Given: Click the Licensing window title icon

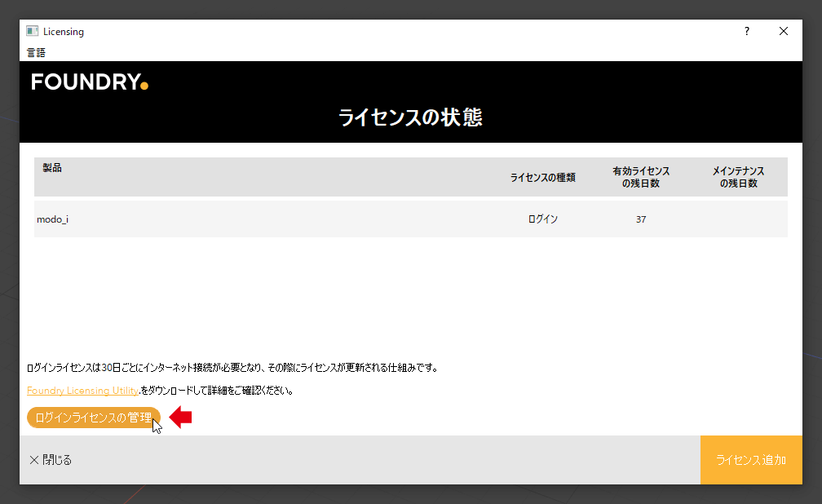Looking at the screenshot, I should [x=32, y=32].
